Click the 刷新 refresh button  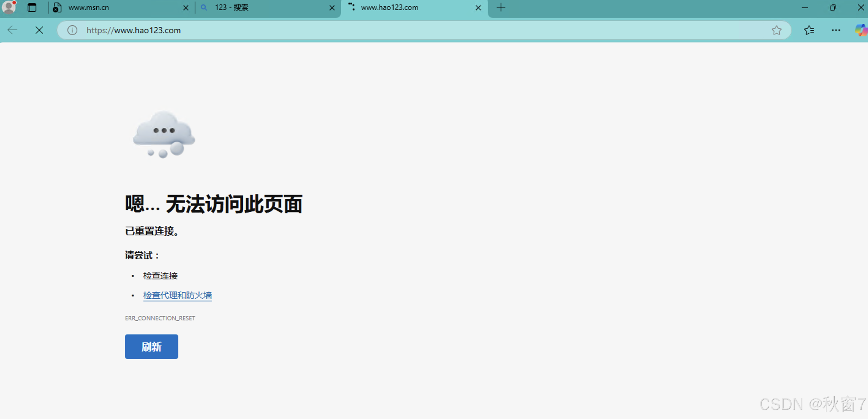(151, 346)
